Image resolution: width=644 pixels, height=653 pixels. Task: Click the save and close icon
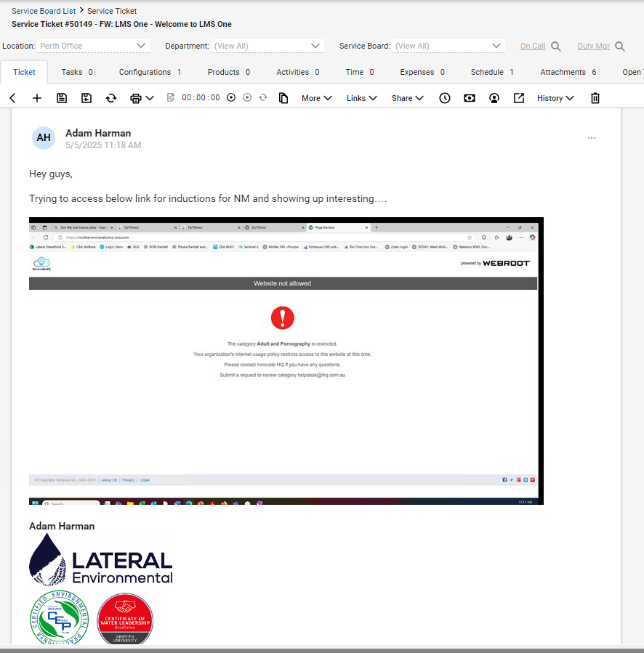86,98
